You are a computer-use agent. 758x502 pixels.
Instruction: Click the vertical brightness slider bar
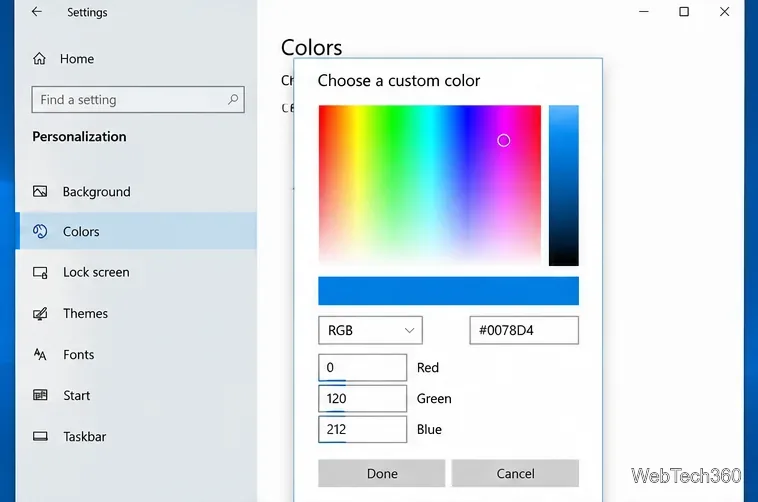coord(564,185)
